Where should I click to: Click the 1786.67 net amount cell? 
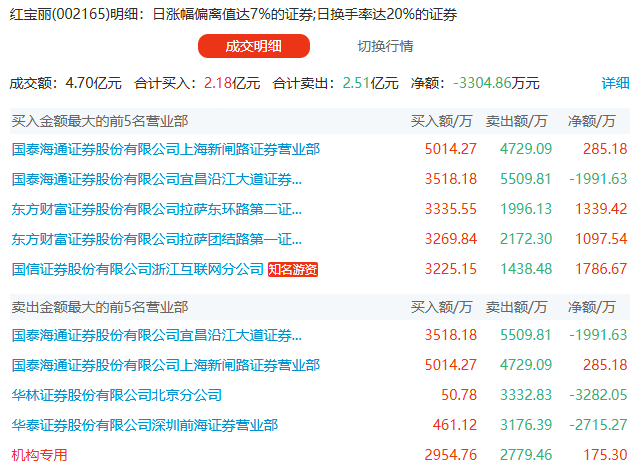(x=601, y=269)
